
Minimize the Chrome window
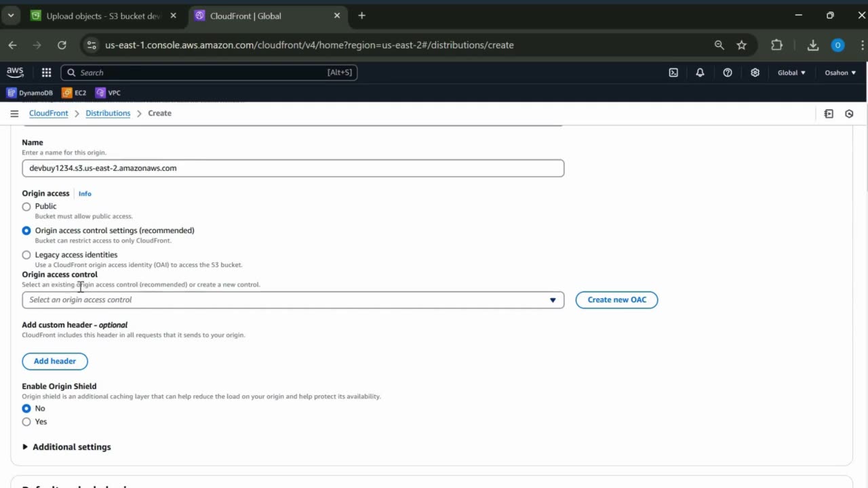pos(799,16)
